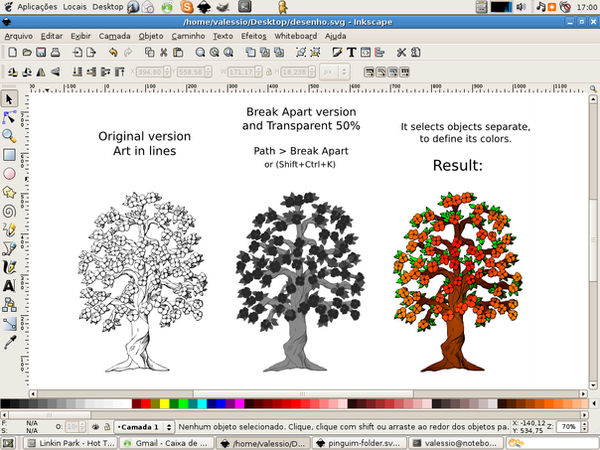Open the Whiteboard menu
This screenshot has height=450, width=600.
(x=295, y=36)
